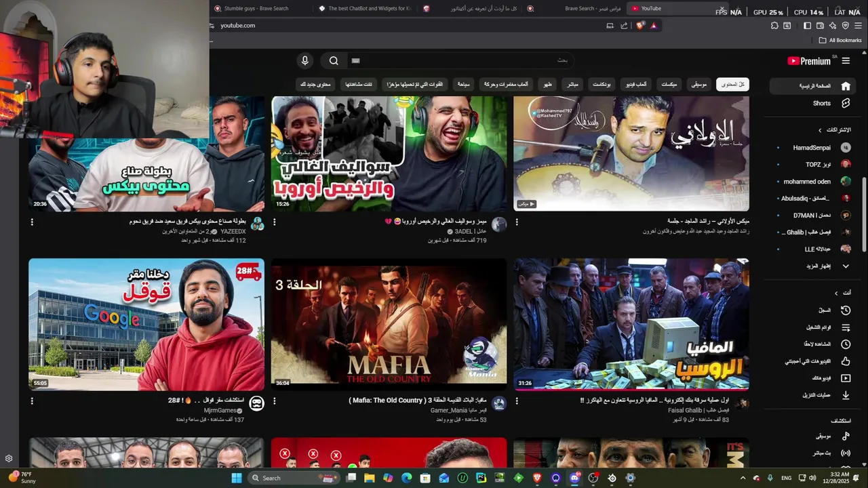Click the taskbar Search box
The image size is (868, 488).
[293, 478]
